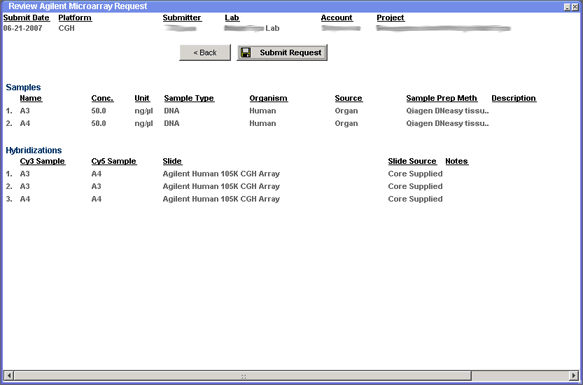This screenshot has width=583, height=385.
Task: Click the Slide Source column header
Action: pos(412,161)
